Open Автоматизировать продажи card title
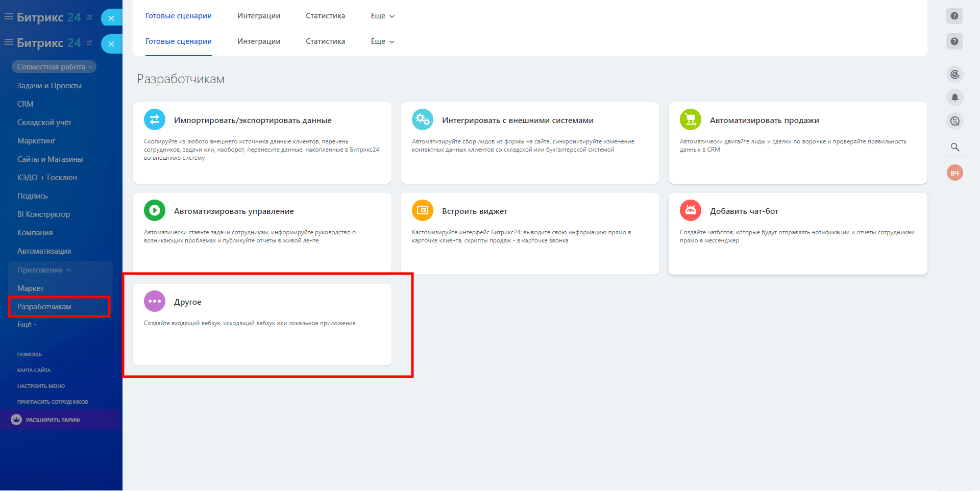This screenshot has height=491, width=980. 765,120
